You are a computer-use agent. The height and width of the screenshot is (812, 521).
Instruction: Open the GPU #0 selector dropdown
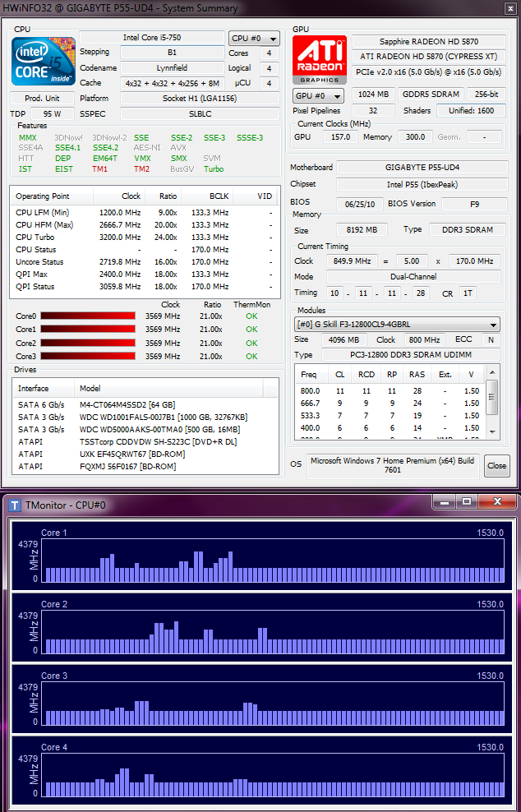pos(319,96)
